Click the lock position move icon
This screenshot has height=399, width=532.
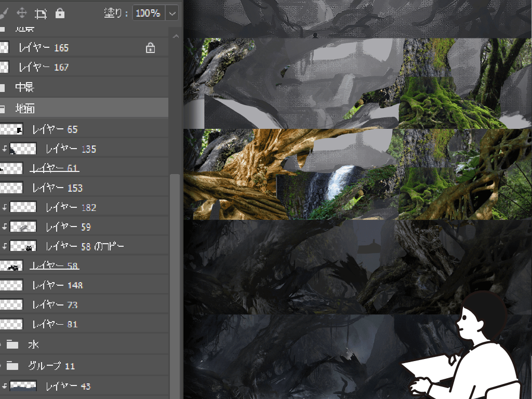pyautogui.click(x=22, y=13)
